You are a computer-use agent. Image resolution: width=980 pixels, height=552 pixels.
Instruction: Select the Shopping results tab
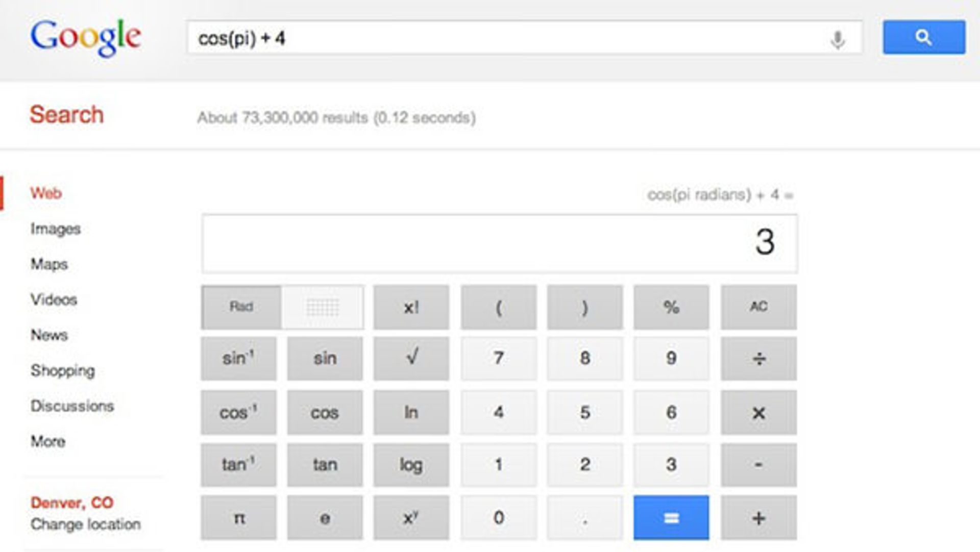pos(63,370)
